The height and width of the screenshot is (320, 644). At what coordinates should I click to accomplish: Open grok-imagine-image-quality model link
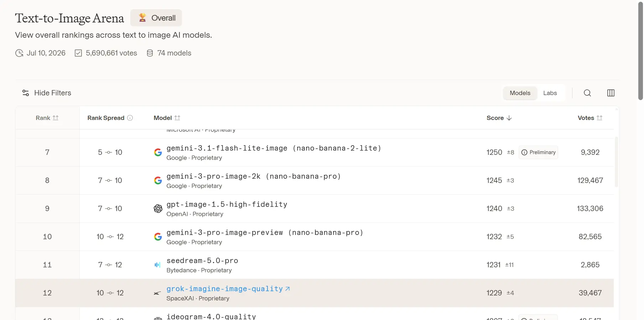point(228,289)
